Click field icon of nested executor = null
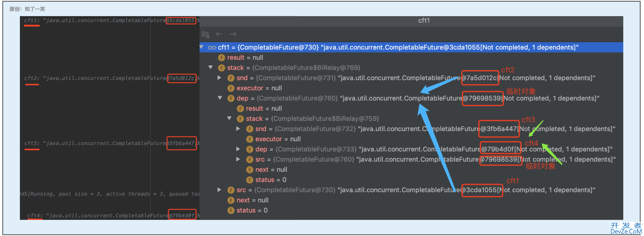The image size is (644, 236). tap(249, 139)
